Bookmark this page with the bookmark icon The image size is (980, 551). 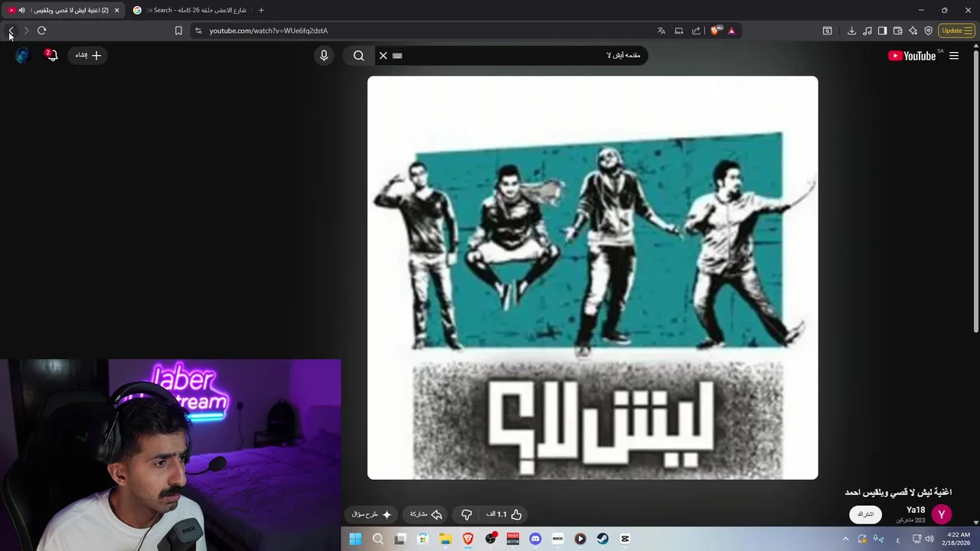pos(178,31)
